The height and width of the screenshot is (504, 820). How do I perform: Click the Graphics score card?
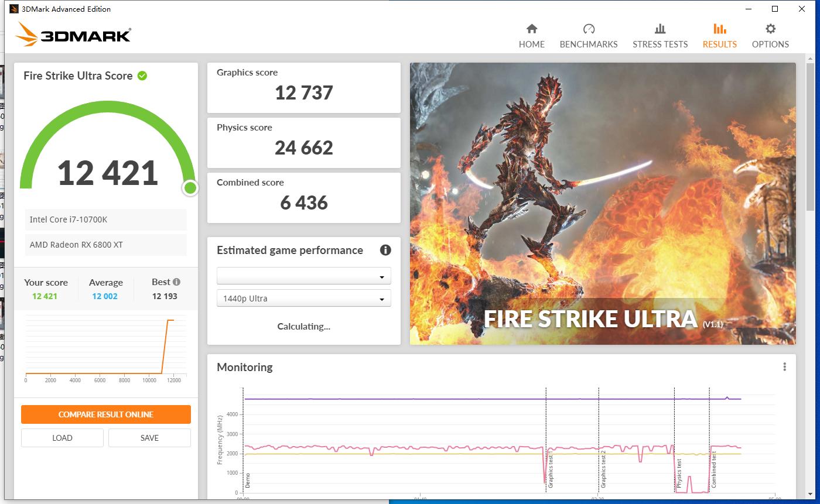tap(303, 88)
